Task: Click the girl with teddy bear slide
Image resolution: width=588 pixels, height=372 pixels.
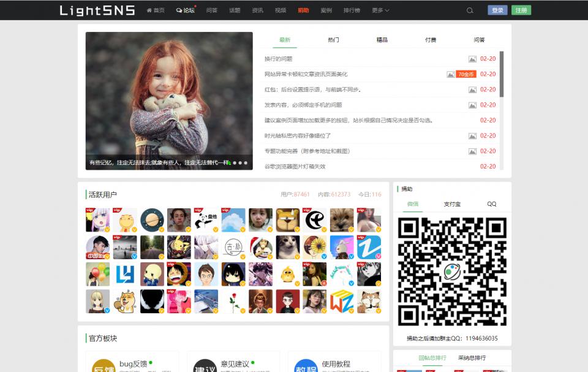Action: [x=169, y=101]
